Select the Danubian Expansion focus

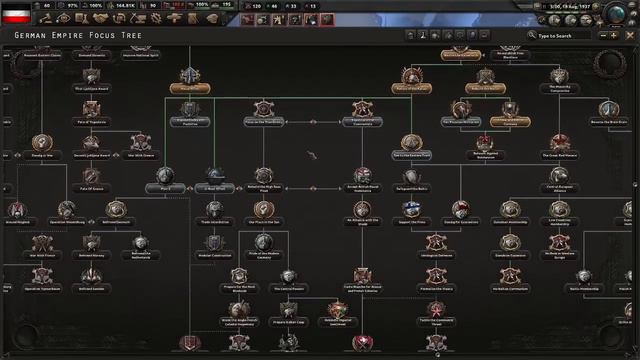[510, 247]
